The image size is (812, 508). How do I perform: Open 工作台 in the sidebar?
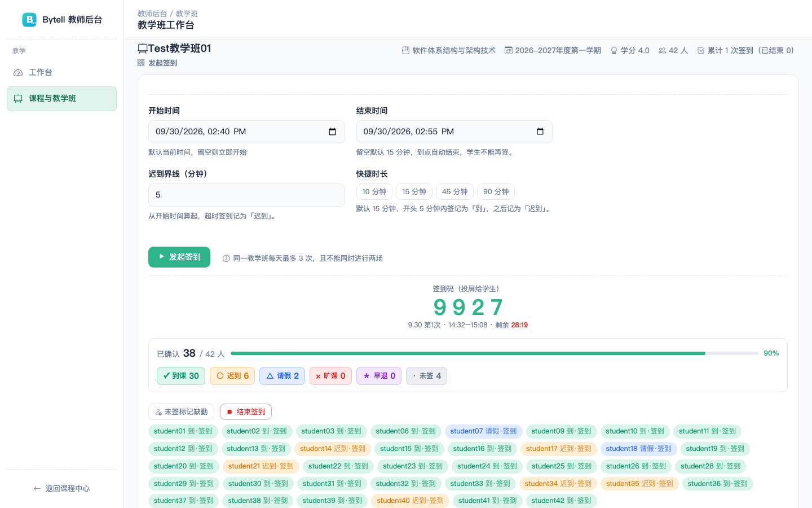point(62,73)
